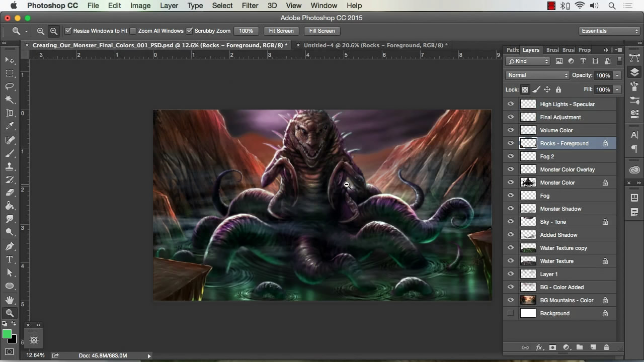This screenshot has width=644, height=362.
Task: Open the Essentials workspace dropdown
Action: click(609, 31)
